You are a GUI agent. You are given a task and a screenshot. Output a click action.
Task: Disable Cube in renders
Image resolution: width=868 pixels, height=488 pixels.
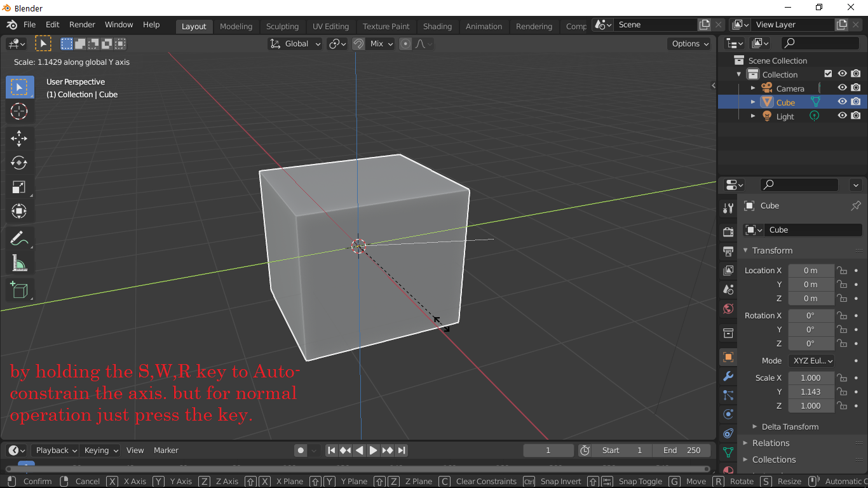coord(856,102)
